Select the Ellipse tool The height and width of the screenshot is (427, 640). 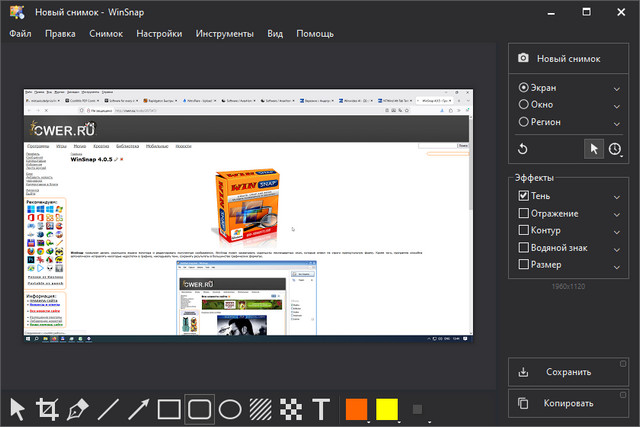(230, 409)
